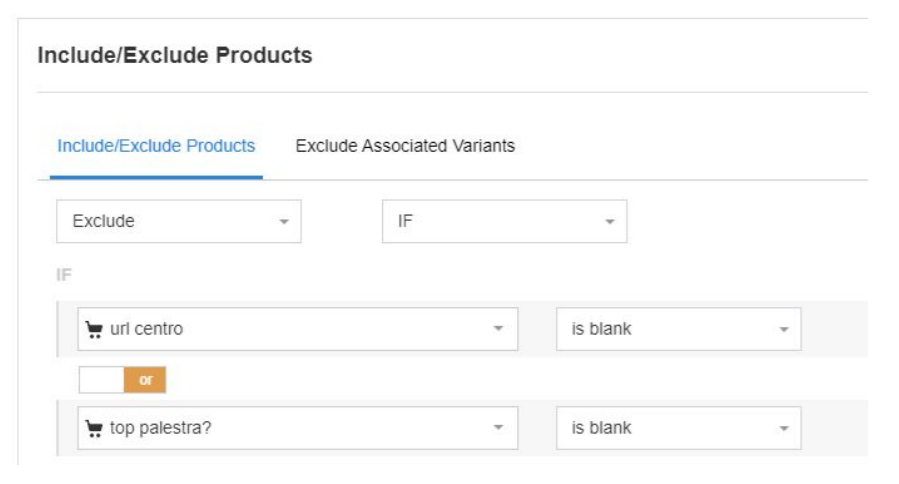Click the arrow on the first 'is blank' dropdown
Image resolution: width=899 pixels, height=484 pixels.
click(x=784, y=329)
